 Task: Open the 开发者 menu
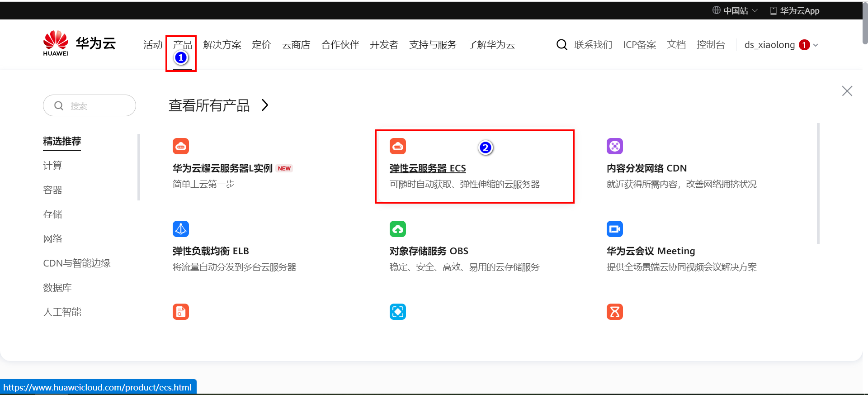pos(384,45)
